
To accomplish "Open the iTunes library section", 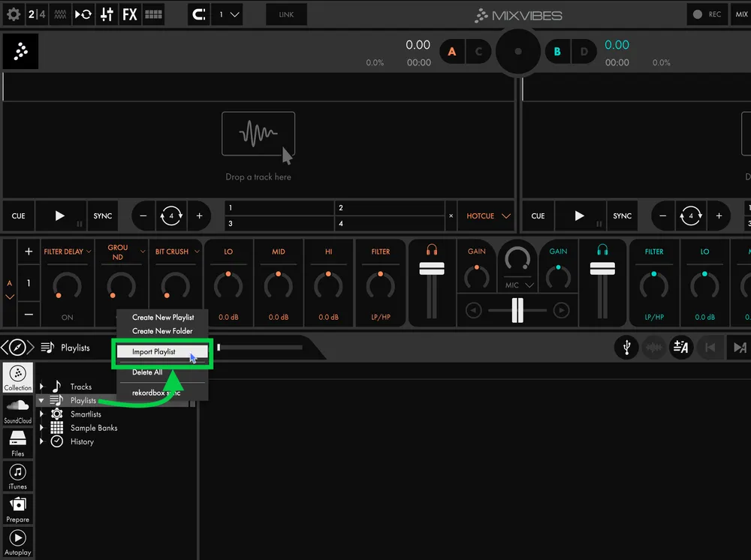I will click(x=17, y=475).
